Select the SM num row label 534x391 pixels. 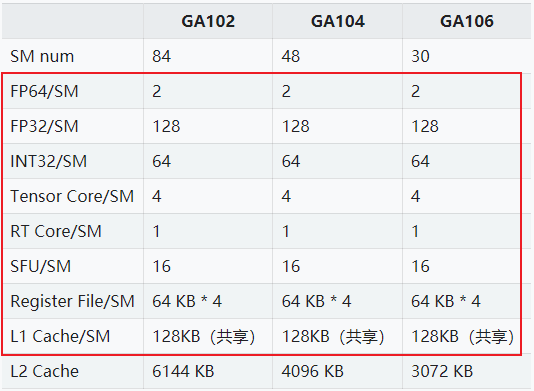[42, 56]
